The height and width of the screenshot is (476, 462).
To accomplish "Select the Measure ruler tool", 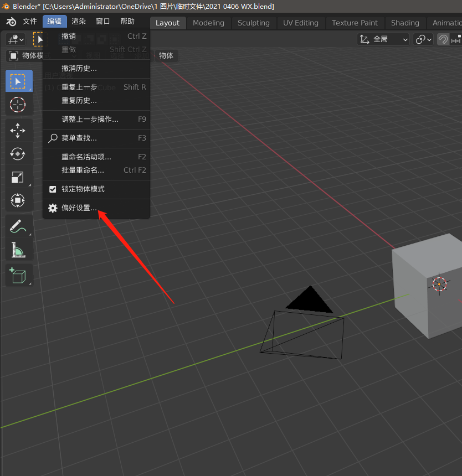I will pos(19,250).
